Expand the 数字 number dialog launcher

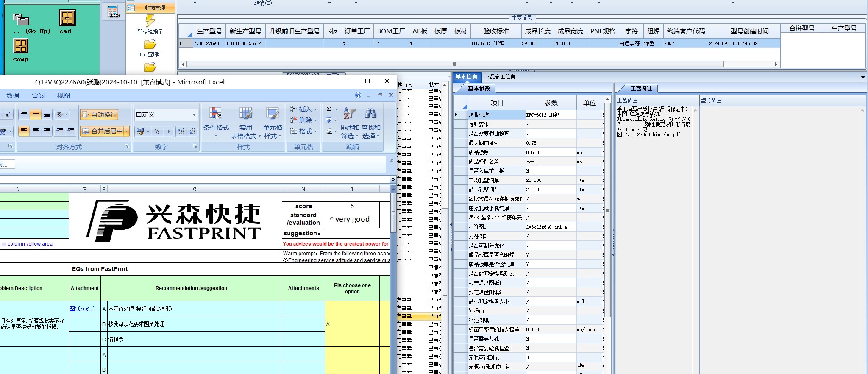click(195, 146)
